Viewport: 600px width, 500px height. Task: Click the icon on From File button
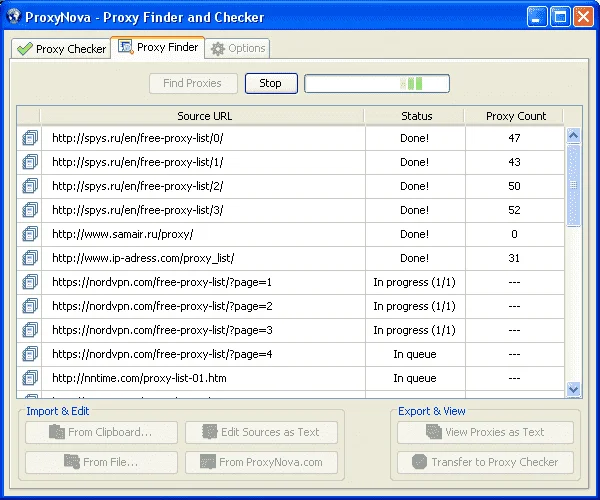(72, 462)
